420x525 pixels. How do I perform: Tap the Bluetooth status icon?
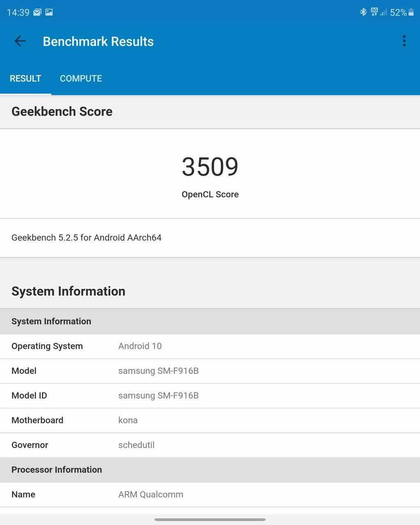[363, 12]
